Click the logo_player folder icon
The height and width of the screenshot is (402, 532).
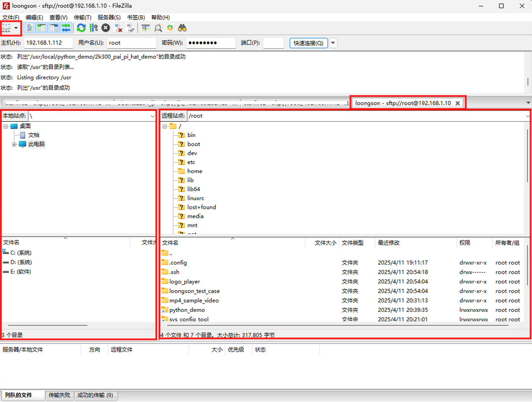(x=165, y=281)
